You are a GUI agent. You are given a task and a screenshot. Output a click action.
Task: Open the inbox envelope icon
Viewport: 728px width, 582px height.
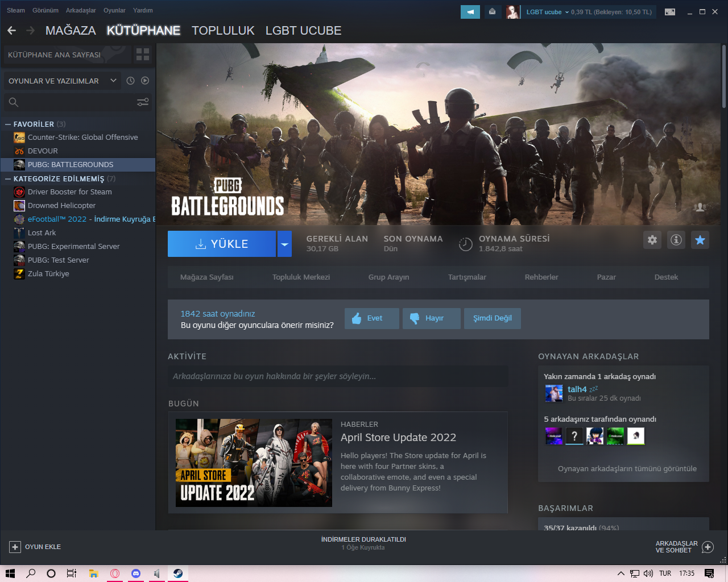493,12
